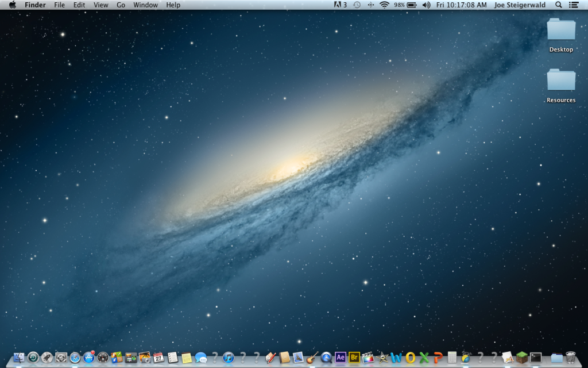Viewport: 588px width, 368px height.
Task: Open Preview icon in the Dock
Action: pos(298,358)
